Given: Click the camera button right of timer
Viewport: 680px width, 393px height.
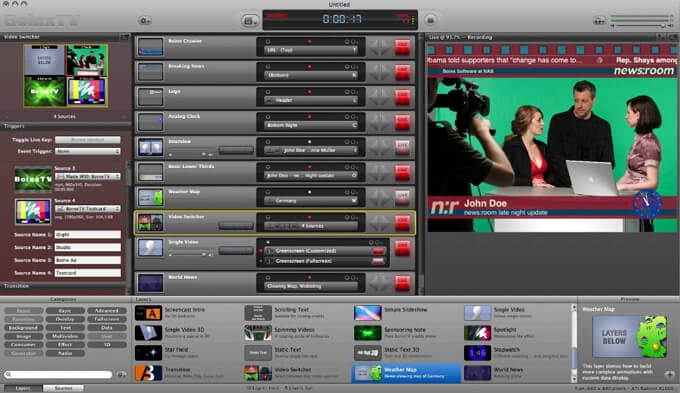Looking at the screenshot, I should [x=430, y=20].
